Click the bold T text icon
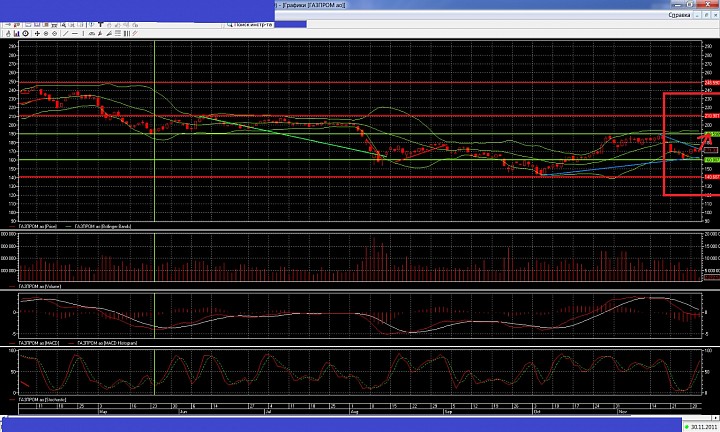720x432 pixels. click(x=101, y=25)
